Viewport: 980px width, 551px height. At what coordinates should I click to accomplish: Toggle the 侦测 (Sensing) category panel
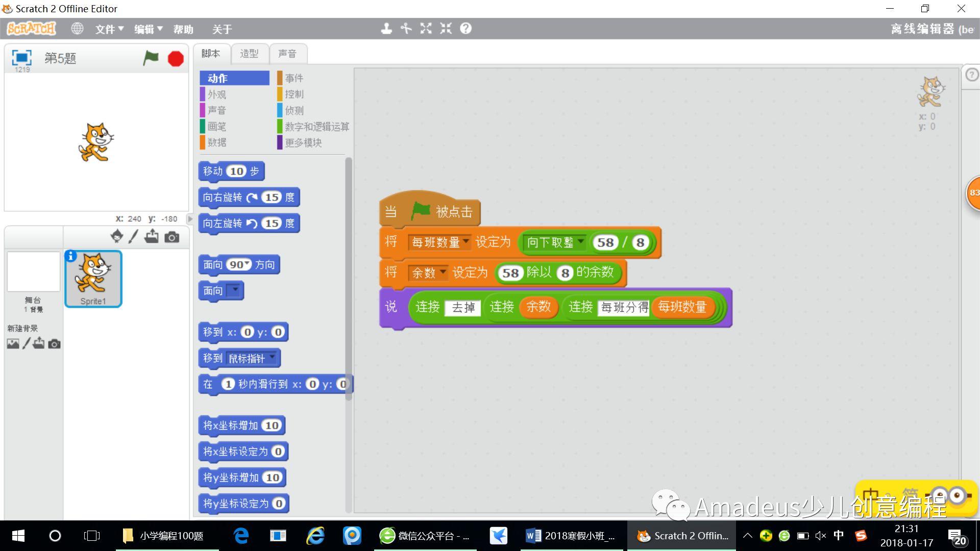pyautogui.click(x=293, y=110)
